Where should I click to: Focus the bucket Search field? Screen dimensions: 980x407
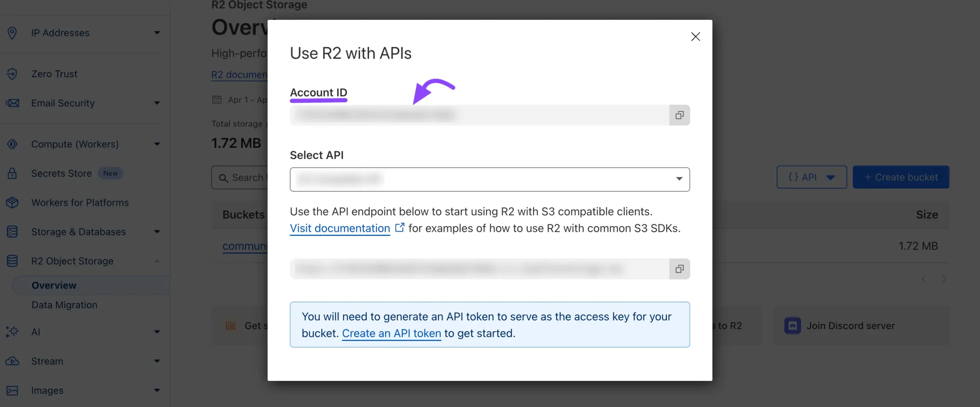tap(240, 177)
